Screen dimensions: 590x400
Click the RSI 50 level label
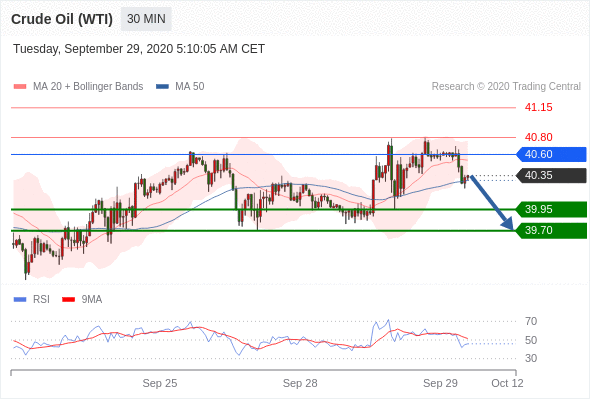point(531,340)
